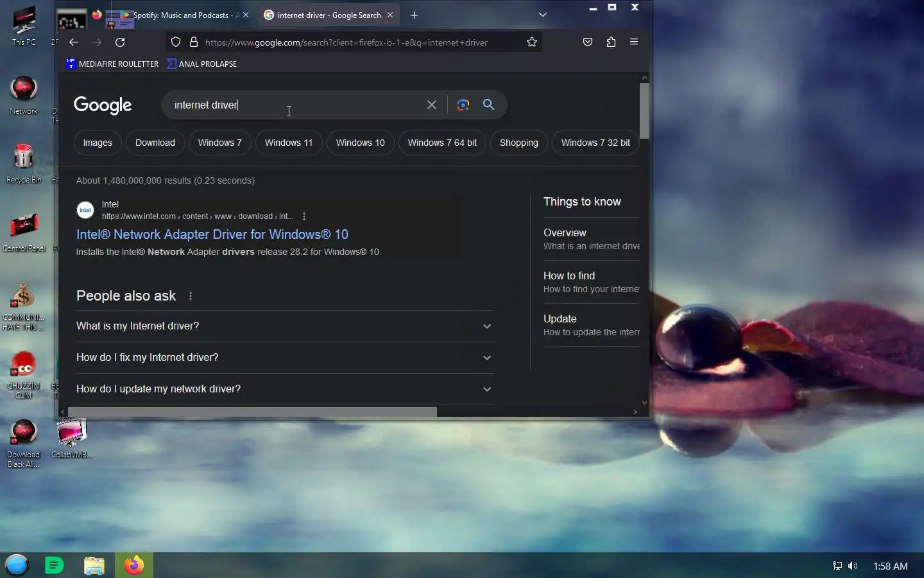The width and height of the screenshot is (924, 578).
Task: Open the Recycle Bin desktop icon
Action: click(x=24, y=164)
